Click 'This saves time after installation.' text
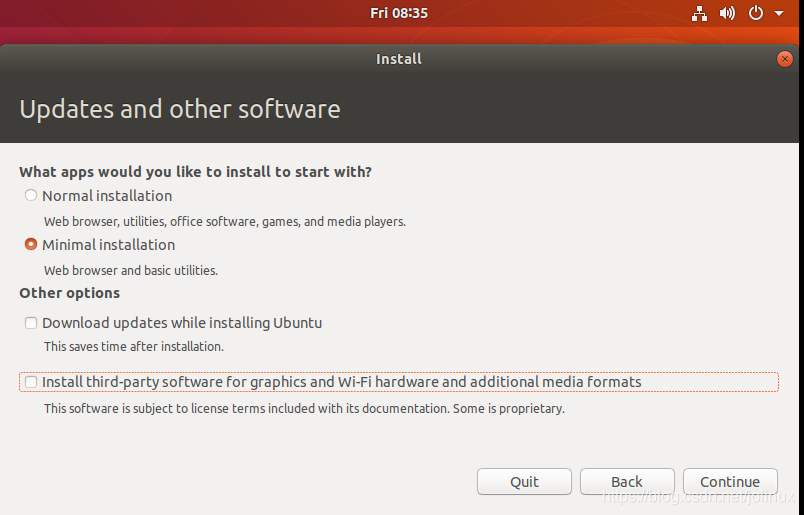Image resolution: width=804 pixels, height=515 pixels. (134, 347)
